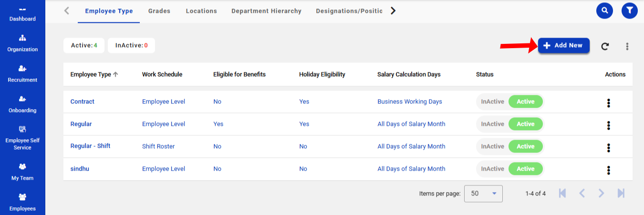Open the vertical dots menu near refresh
This screenshot has width=644, height=215.
coord(627,46)
